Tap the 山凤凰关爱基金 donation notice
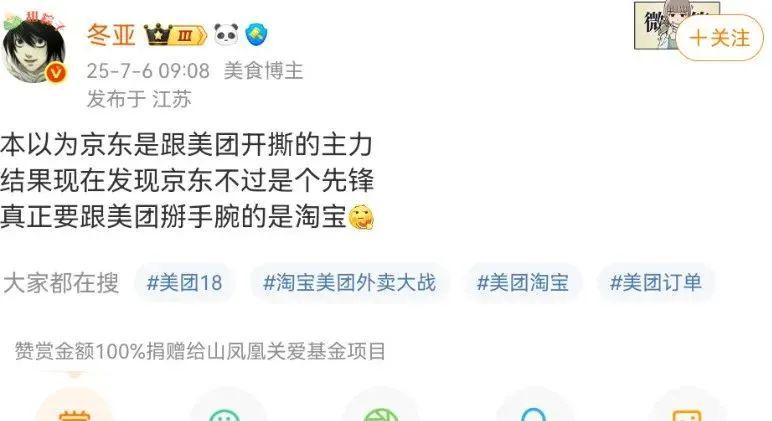 click(200, 351)
